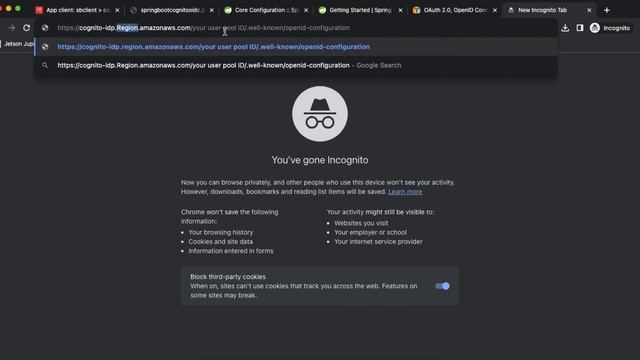Click the macOS yellow minimize button
This screenshot has width=640, height=360.
pyautogui.click(x=9, y=8)
